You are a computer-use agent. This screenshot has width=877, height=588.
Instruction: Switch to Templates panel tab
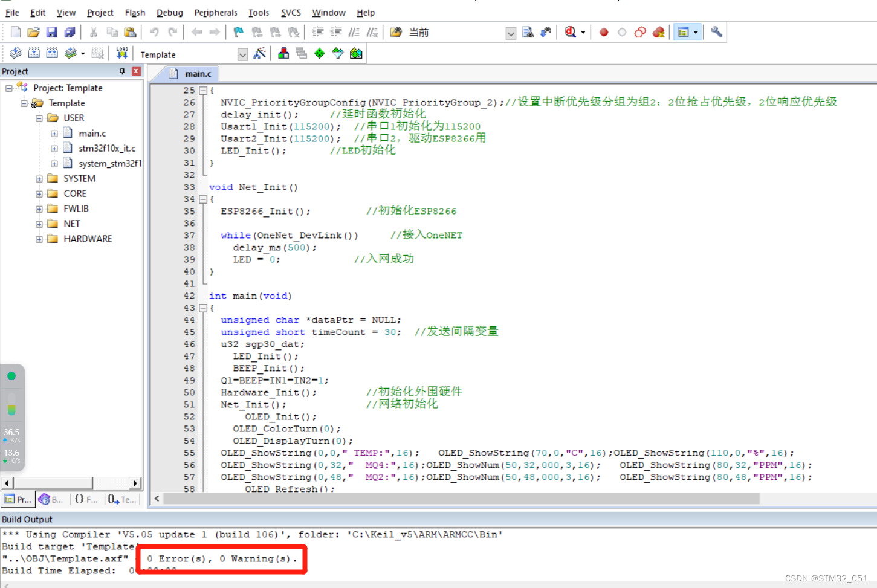pyautogui.click(x=122, y=499)
